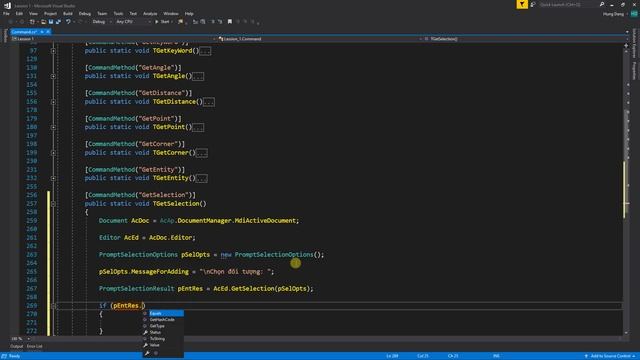The height and width of the screenshot is (360, 640).
Task: Click Add to Source Control
Action: [x=611, y=356]
